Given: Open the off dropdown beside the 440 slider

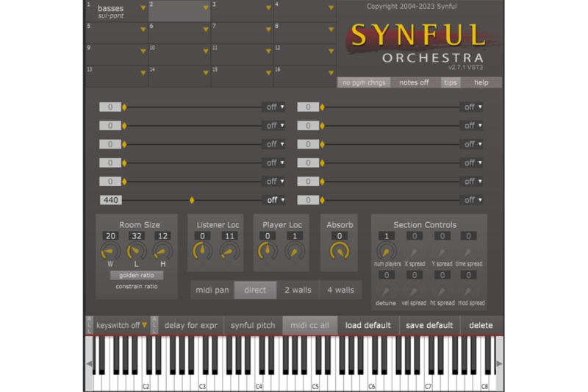Looking at the screenshot, I should tap(276, 200).
